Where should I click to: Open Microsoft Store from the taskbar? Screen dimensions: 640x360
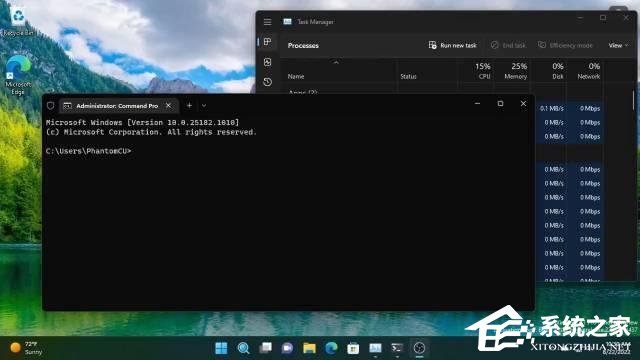click(353, 348)
